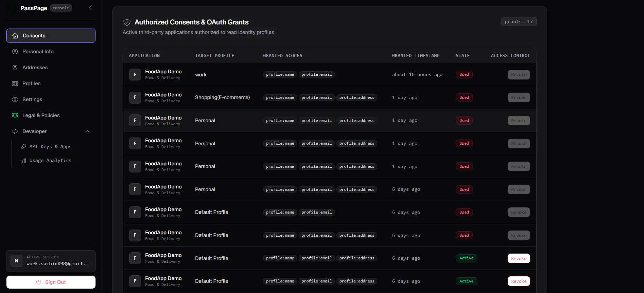Click the greyed Revoke button in the Shopping(E-commerce) row
Viewport: 644px width, 293px height.
pos(519,97)
